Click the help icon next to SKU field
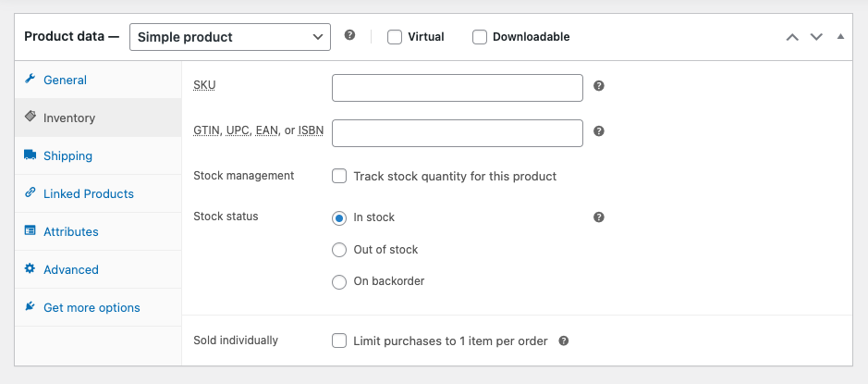 tap(599, 86)
